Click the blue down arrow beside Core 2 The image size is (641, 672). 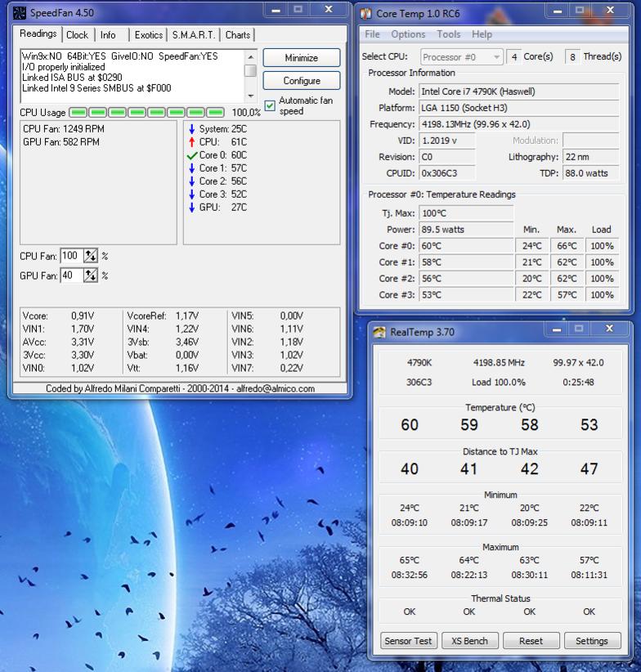click(x=192, y=181)
